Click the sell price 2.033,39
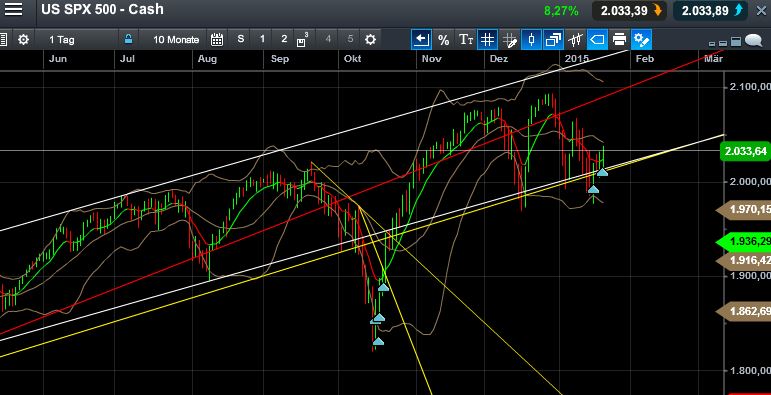 click(629, 10)
